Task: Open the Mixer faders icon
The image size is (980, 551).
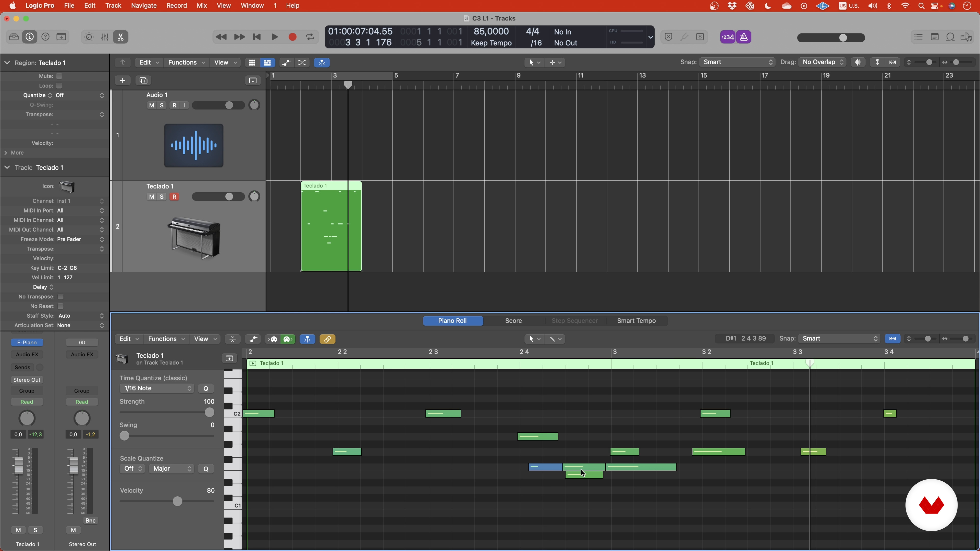Action: pos(105,37)
